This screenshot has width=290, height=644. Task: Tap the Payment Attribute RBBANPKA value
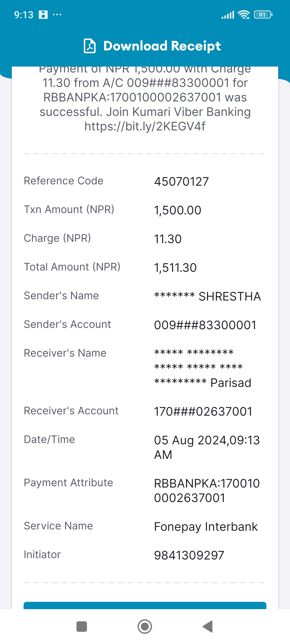pos(207,491)
